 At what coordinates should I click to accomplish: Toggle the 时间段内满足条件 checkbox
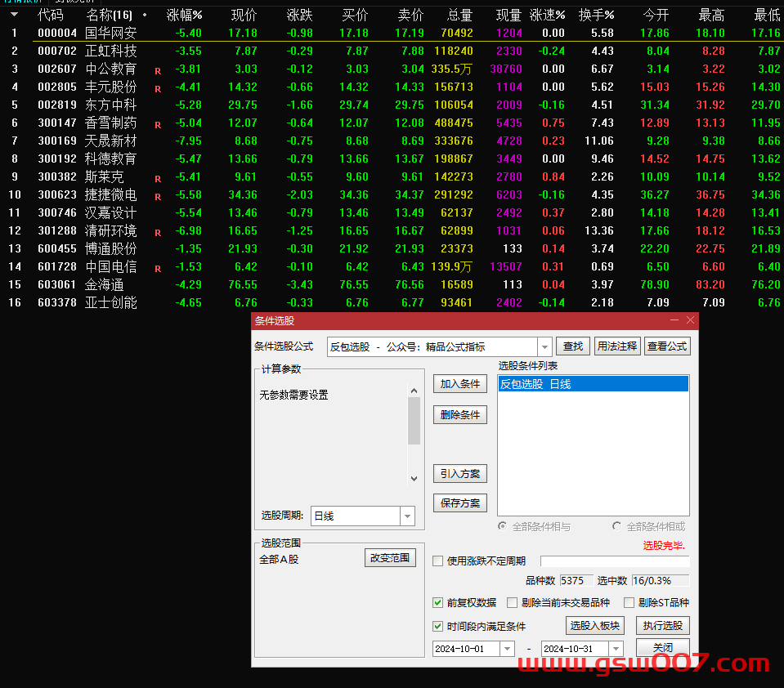tap(438, 626)
